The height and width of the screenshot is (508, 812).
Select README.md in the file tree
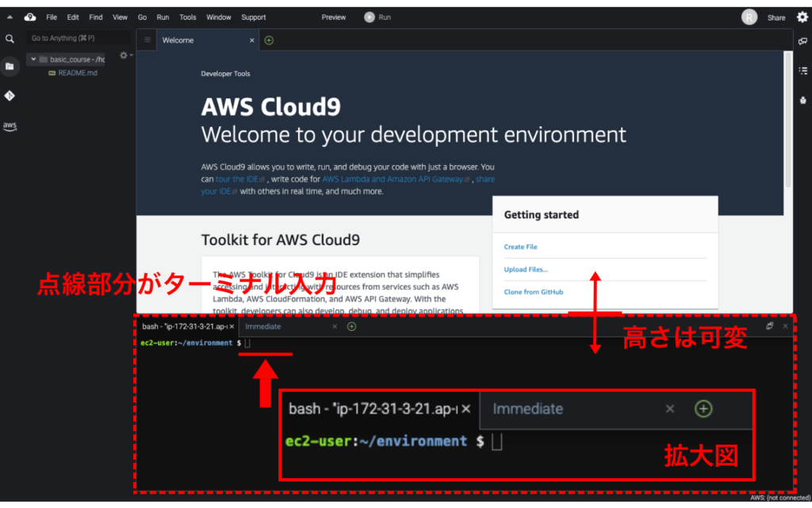[x=77, y=73]
